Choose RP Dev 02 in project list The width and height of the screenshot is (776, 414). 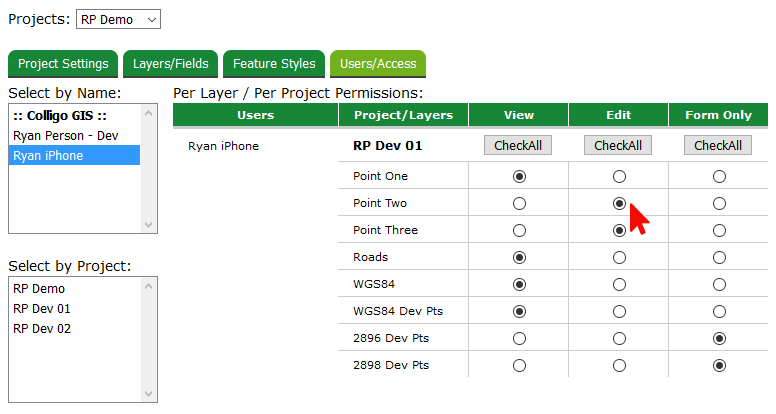(x=42, y=328)
